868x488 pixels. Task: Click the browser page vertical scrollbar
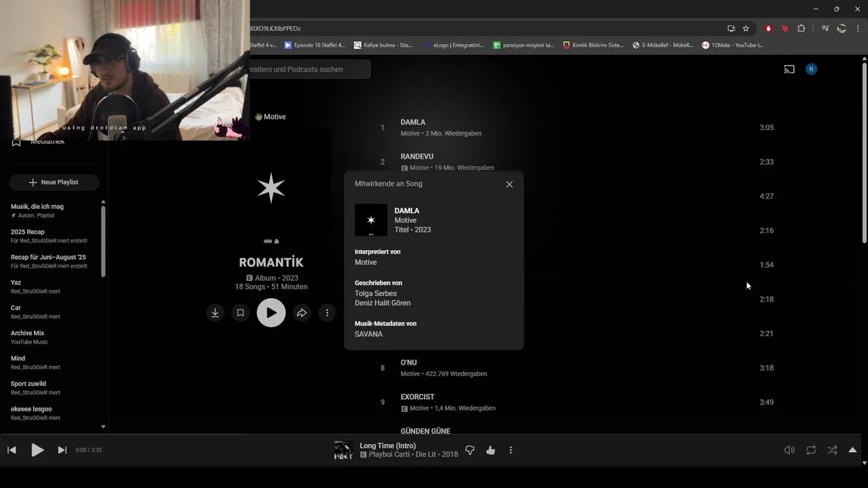coord(865,152)
